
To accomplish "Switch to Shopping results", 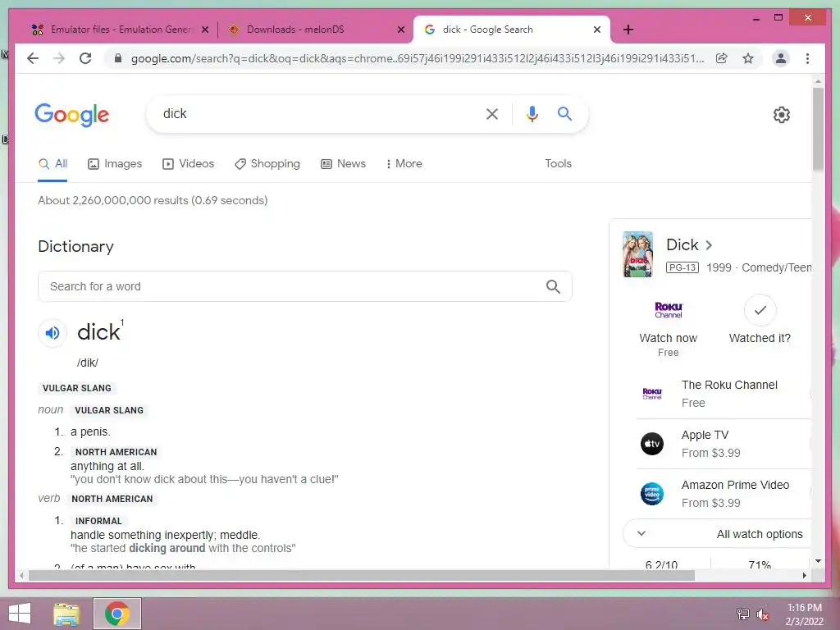I will (267, 163).
